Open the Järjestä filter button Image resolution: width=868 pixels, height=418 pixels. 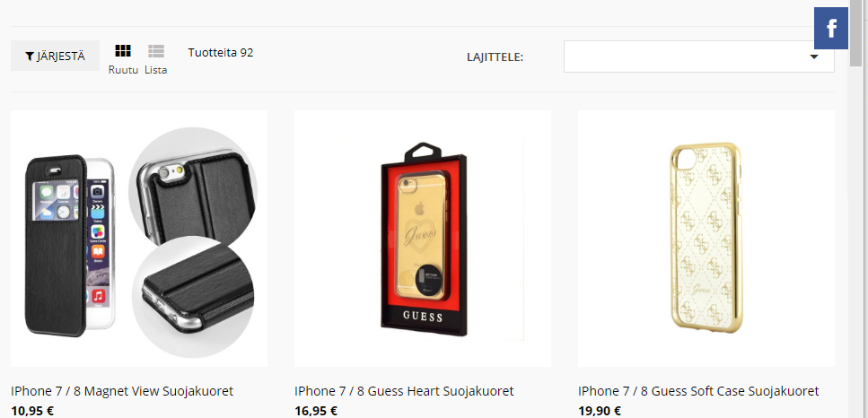tap(56, 56)
